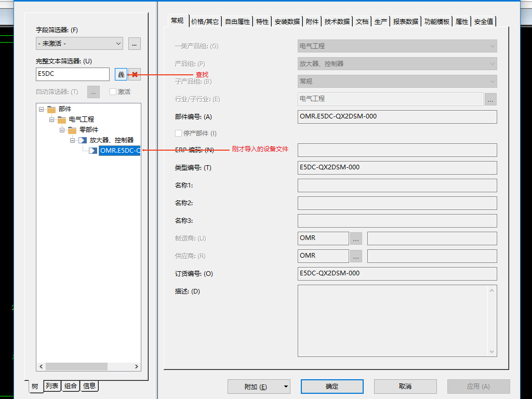Image resolution: width=532 pixels, height=399 pixels.
Task: Click the description box scroll down arrow
Action: (x=491, y=352)
